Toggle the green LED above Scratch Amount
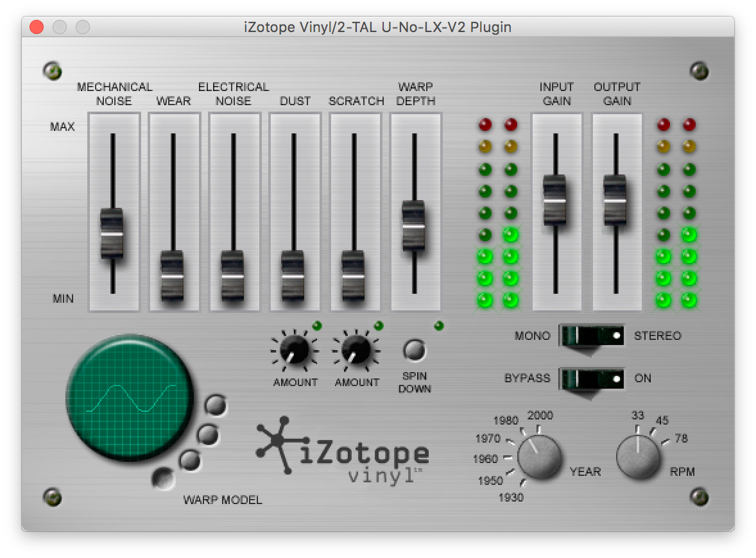 [x=379, y=326]
